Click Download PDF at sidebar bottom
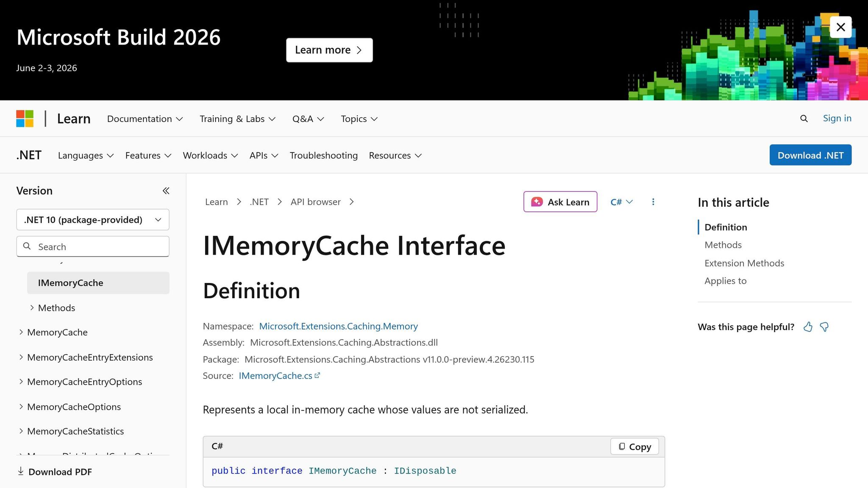This screenshot has height=488, width=868. (54, 472)
